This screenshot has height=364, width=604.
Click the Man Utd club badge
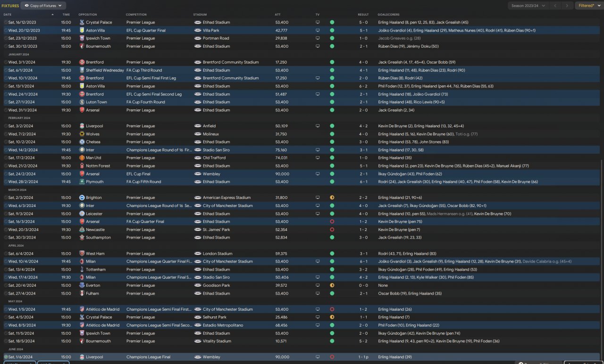point(82,158)
